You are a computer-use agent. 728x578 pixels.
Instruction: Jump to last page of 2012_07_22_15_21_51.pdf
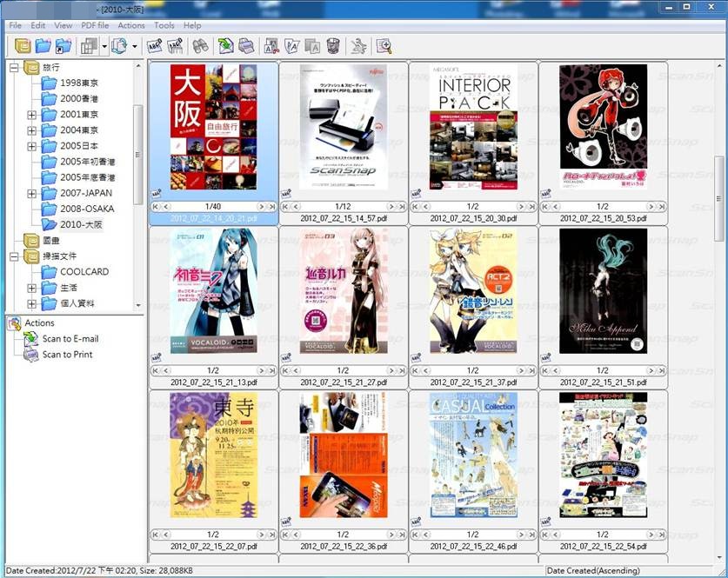[x=662, y=370]
